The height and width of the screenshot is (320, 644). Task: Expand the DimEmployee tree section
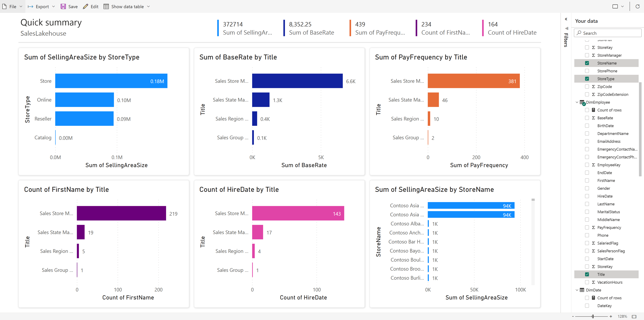[577, 102]
